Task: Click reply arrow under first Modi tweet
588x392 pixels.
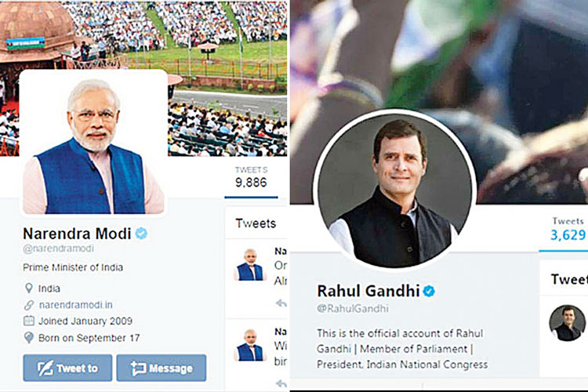Action: (x=281, y=303)
